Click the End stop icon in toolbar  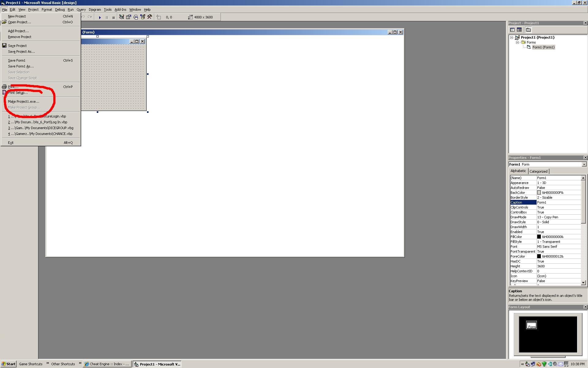tap(114, 17)
